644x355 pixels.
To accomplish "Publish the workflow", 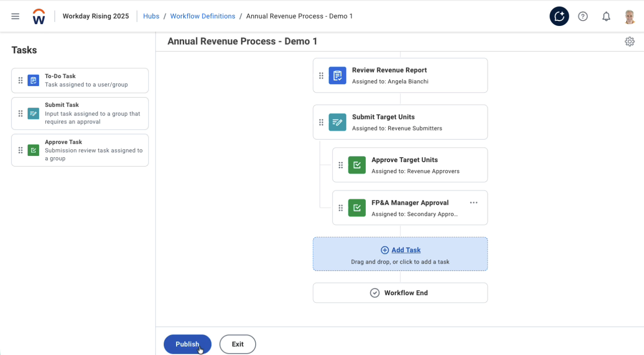I will (188, 344).
